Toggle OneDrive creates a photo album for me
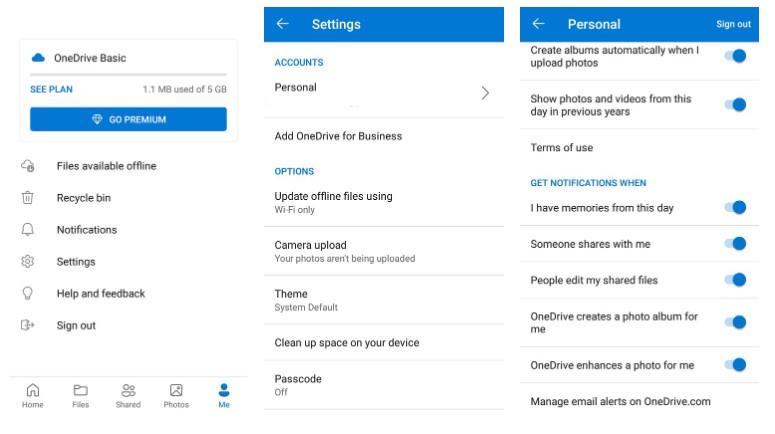 pyautogui.click(x=735, y=322)
